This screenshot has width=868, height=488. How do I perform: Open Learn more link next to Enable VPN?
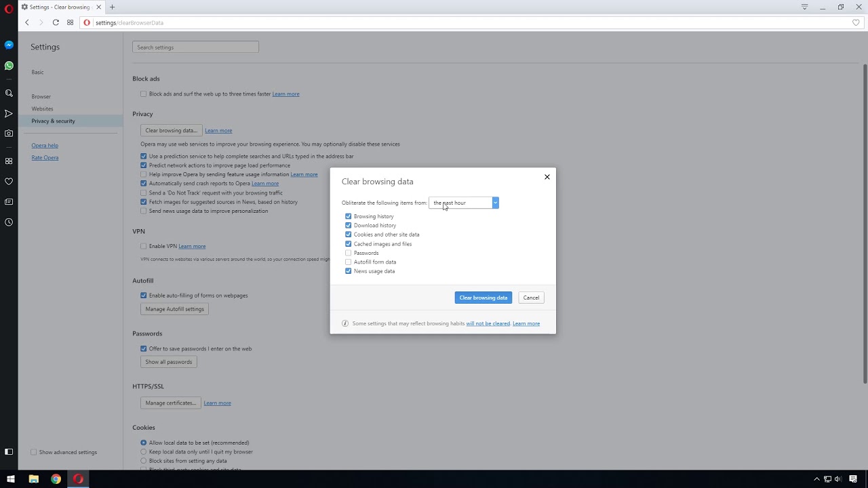click(192, 246)
